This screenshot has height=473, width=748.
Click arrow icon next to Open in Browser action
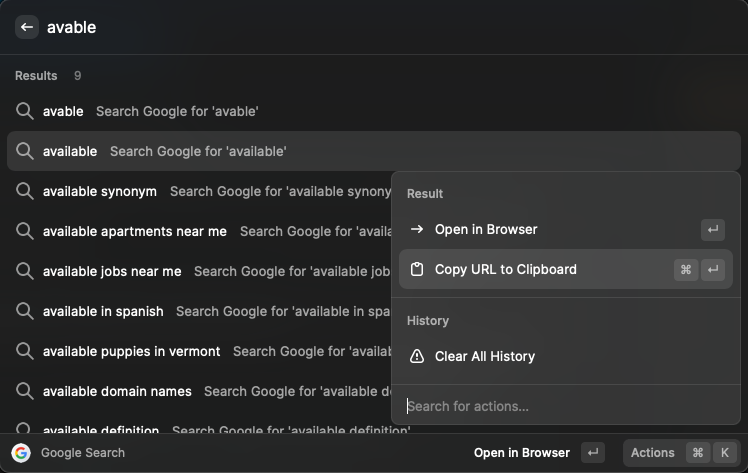click(417, 229)
